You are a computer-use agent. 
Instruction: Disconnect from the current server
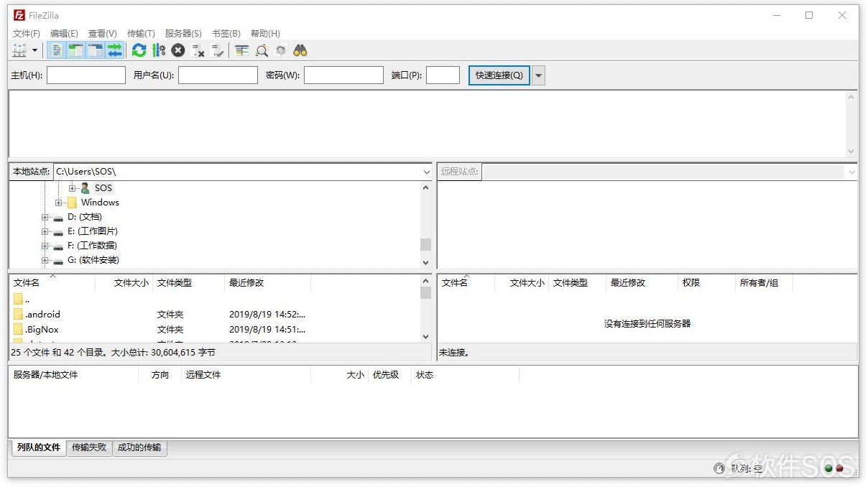[x=198, y=50]
